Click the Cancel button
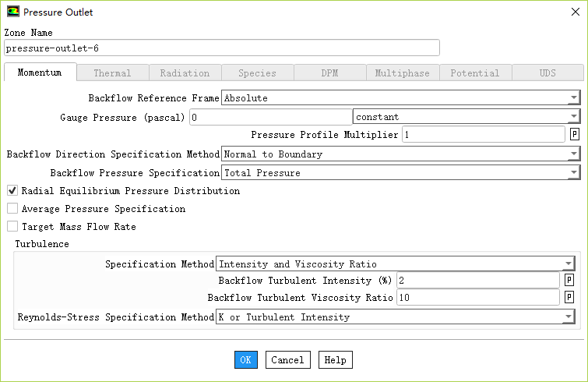This screenshot has width=588, height=382. click(x=287, y=360)
